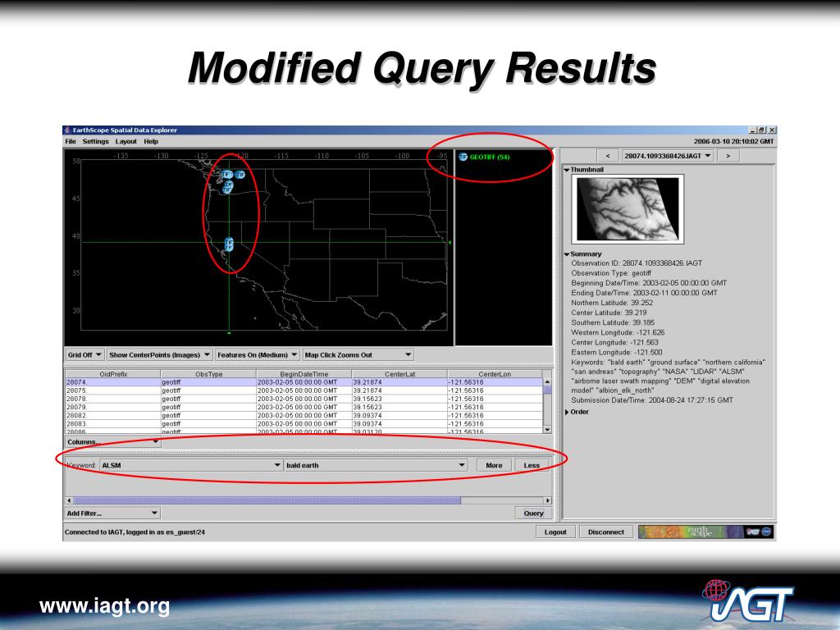Click the IAGT logo in status bar

[x=753, y=532]
